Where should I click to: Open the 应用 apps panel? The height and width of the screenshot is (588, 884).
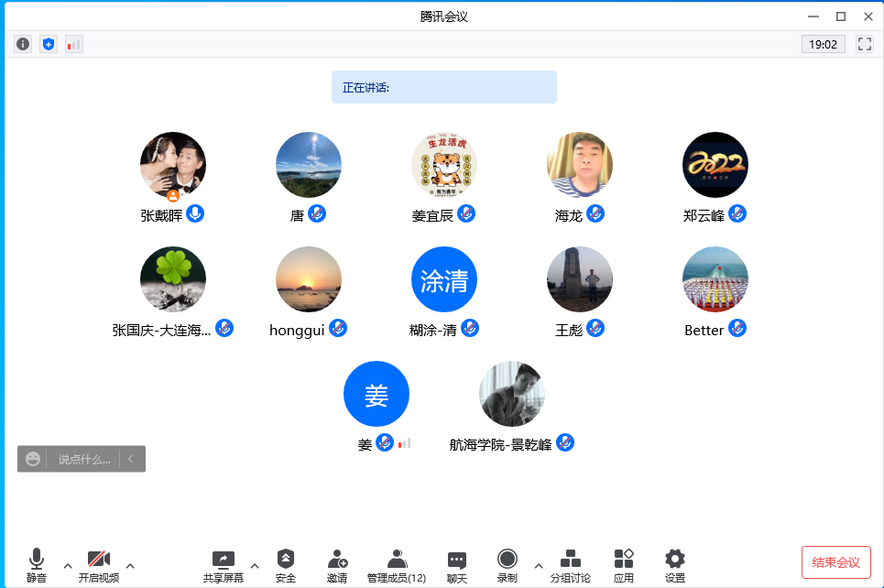(624, 565)
